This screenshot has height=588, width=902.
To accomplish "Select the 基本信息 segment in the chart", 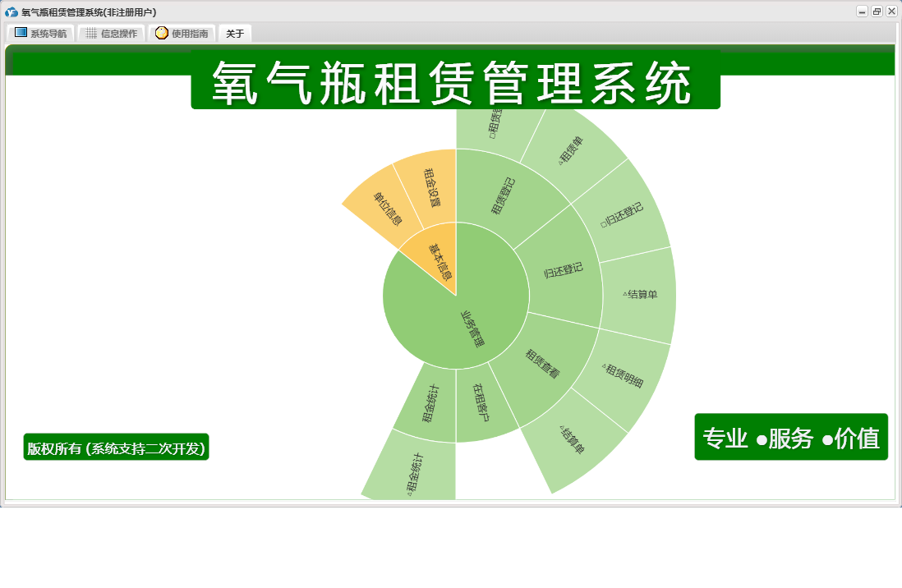I will (x=440, y=261).
